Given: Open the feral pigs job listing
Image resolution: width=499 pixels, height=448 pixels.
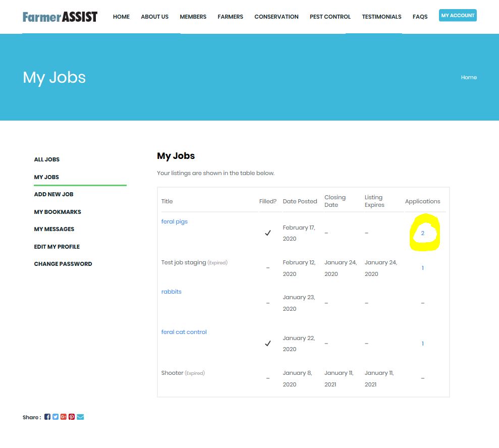Looking at the screenshot, I should pos(175,221).
